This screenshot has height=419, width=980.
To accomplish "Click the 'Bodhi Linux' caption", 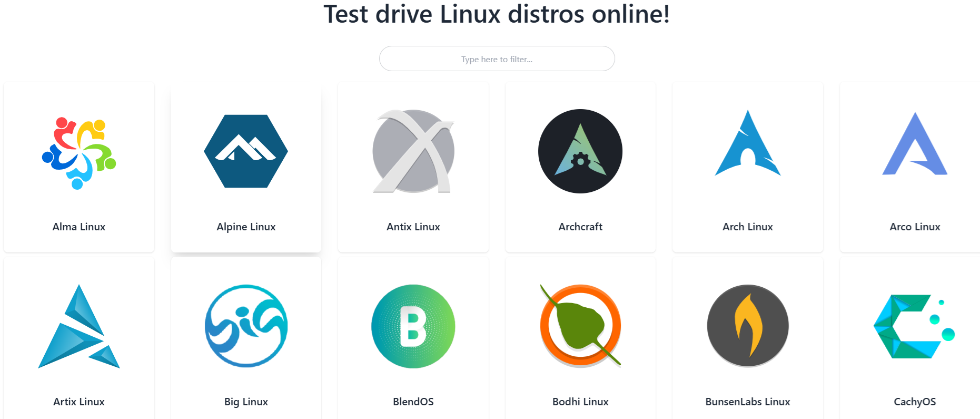I will point(580,402).
